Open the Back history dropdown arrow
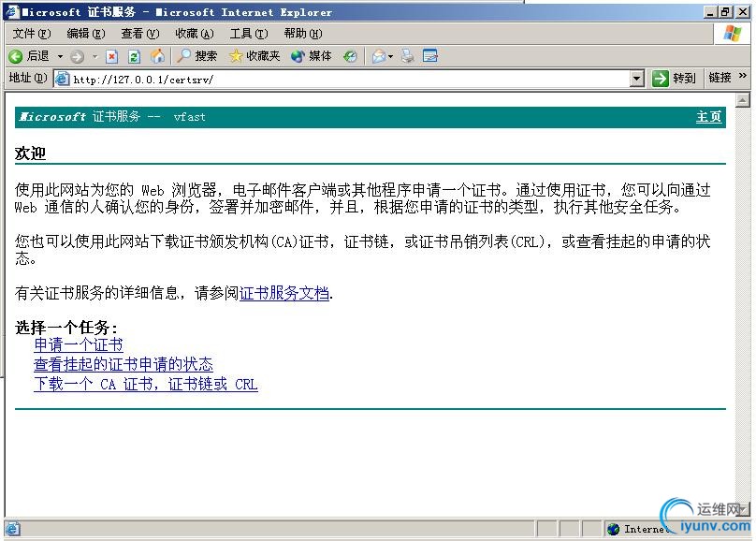This screenshot has height=541, width=756. [60, 56]
